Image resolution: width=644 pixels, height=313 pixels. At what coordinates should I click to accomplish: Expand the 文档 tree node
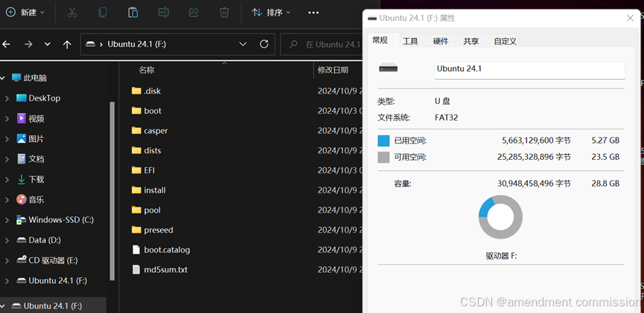click(7, 159)
